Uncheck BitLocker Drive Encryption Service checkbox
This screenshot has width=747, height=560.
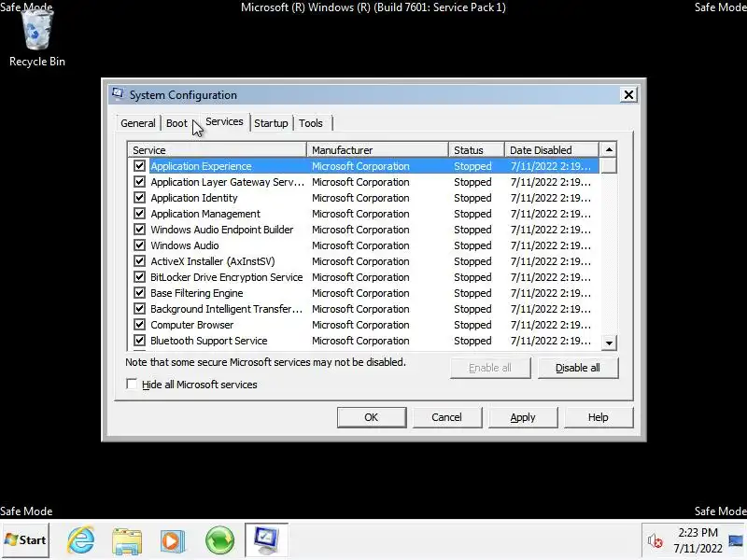pos(139,276)
